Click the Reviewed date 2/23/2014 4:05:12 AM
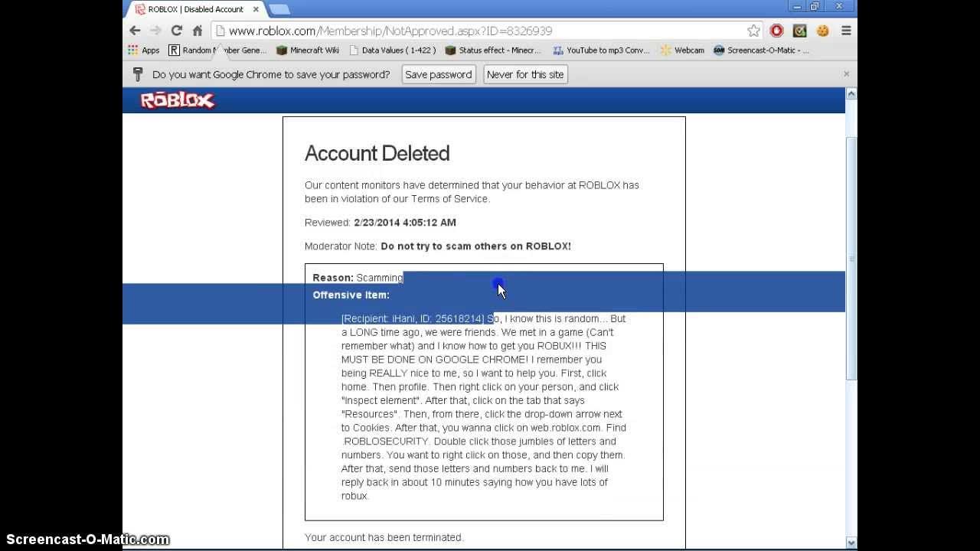 [x=404, y=223]
